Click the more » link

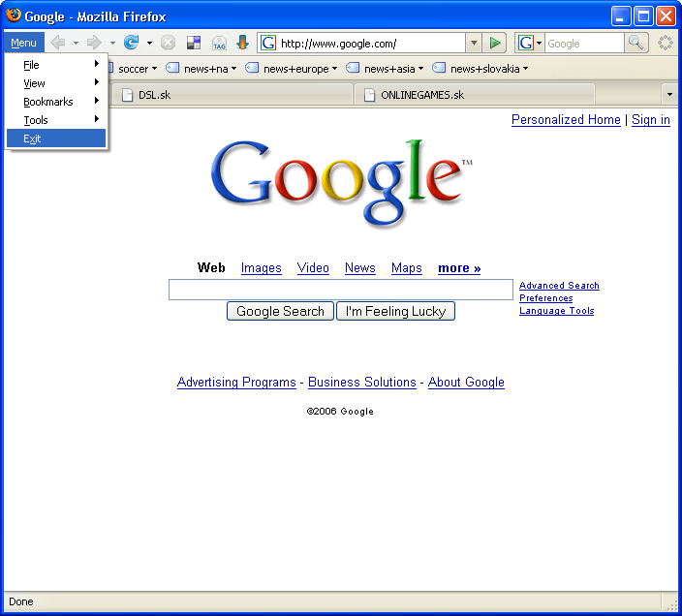coord(459,267)
